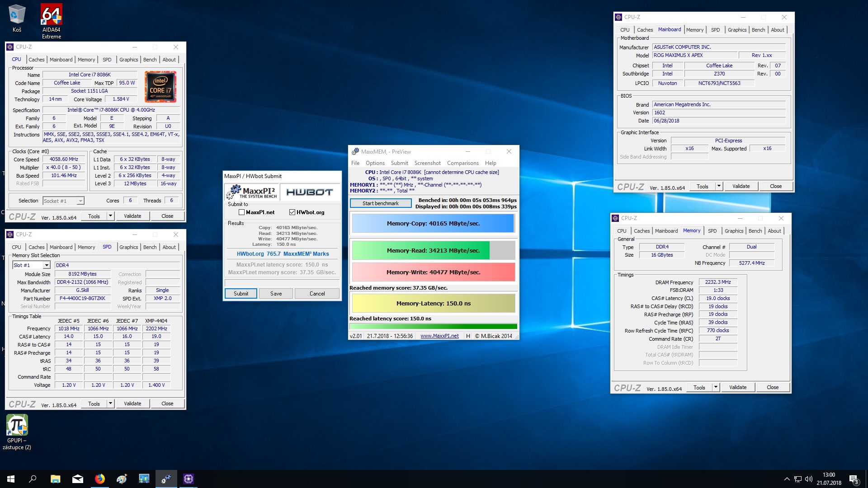The width and height of the screenshot is (868, 488).
Task: Click the Memory-Read result bar
Action: [x=433, y=250]
